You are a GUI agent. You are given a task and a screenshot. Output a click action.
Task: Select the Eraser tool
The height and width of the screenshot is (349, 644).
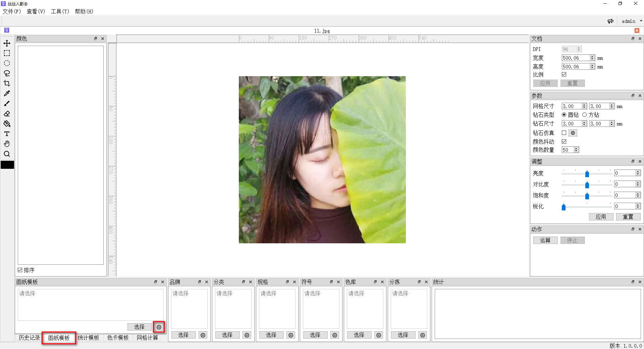tap(7, 114)
